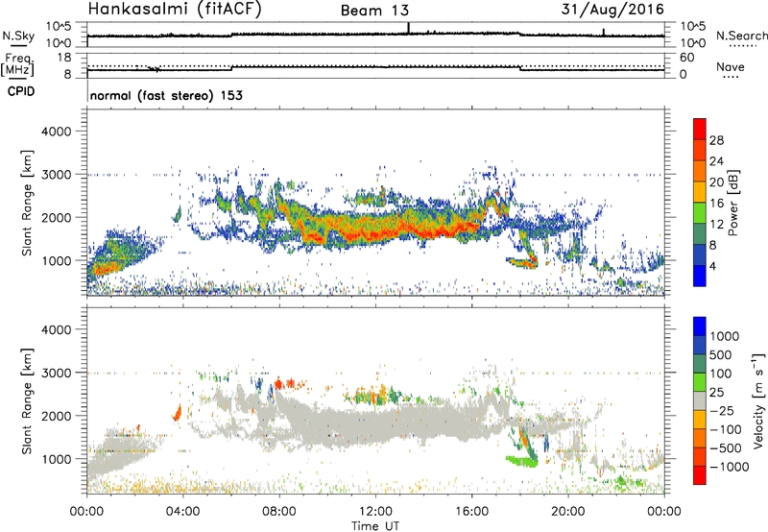Select the N.Sky legend label
The height and width of the screenshot is (532, 768).
pos(18,36)
